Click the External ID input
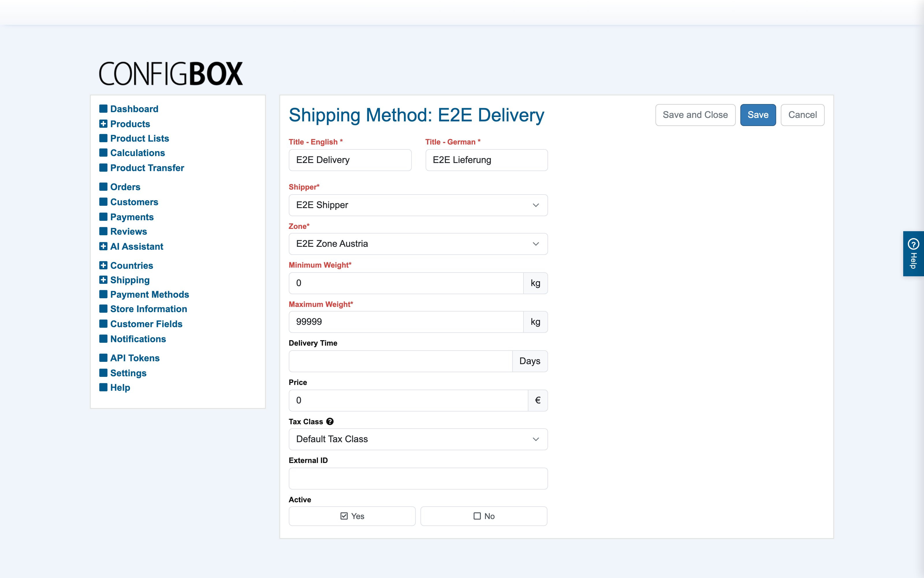 pos(418,478)
